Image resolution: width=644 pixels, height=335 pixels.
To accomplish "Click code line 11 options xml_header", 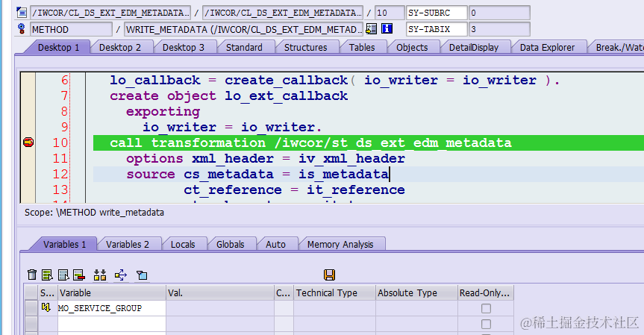I will pyautogui.click(x=266, y=158).
